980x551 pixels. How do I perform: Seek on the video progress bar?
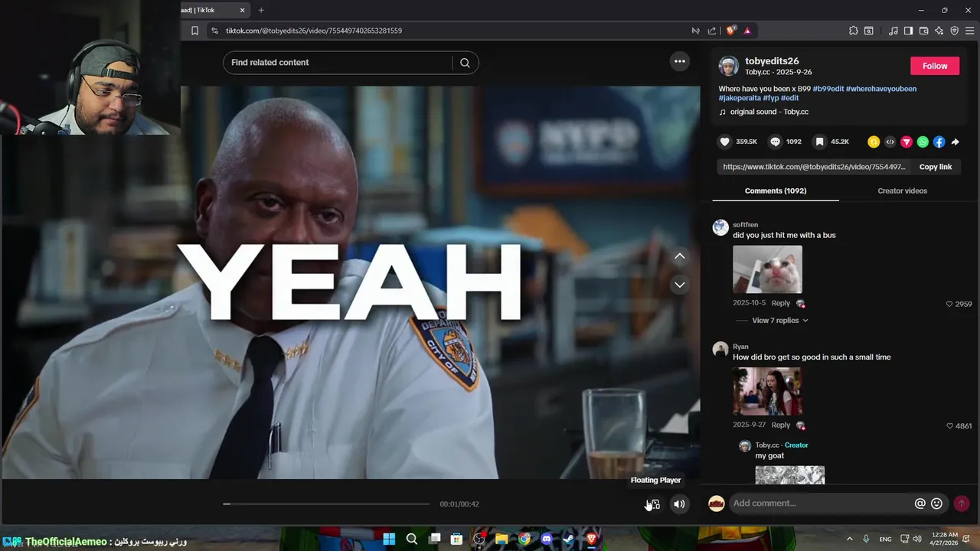coord(327,504)
